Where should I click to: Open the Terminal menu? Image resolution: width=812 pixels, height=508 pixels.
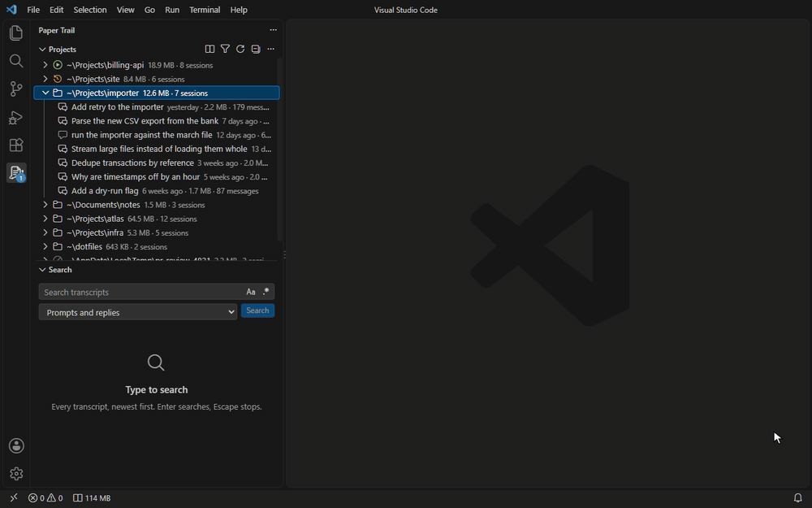click(x=205, y=10)
